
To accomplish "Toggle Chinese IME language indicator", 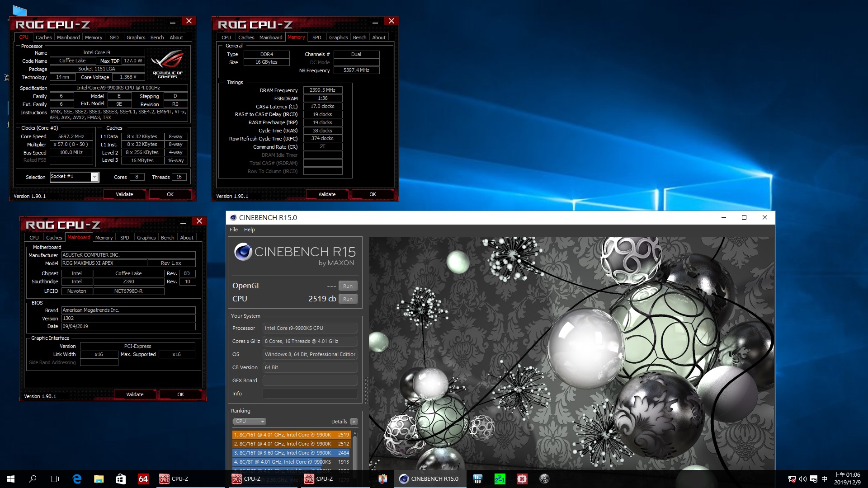I will tap(824, 479).
